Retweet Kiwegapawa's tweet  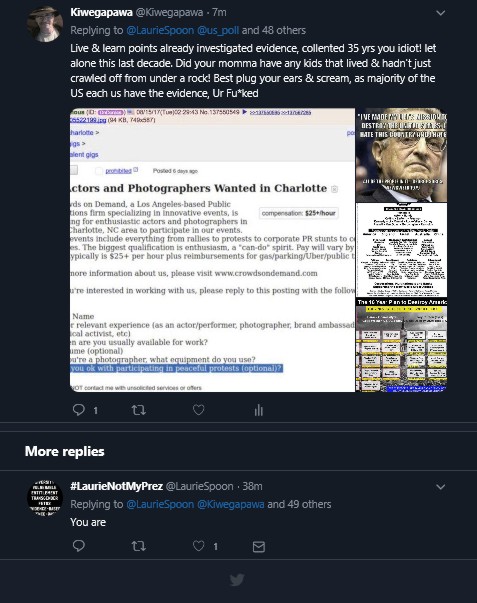[x=138, y=410]
